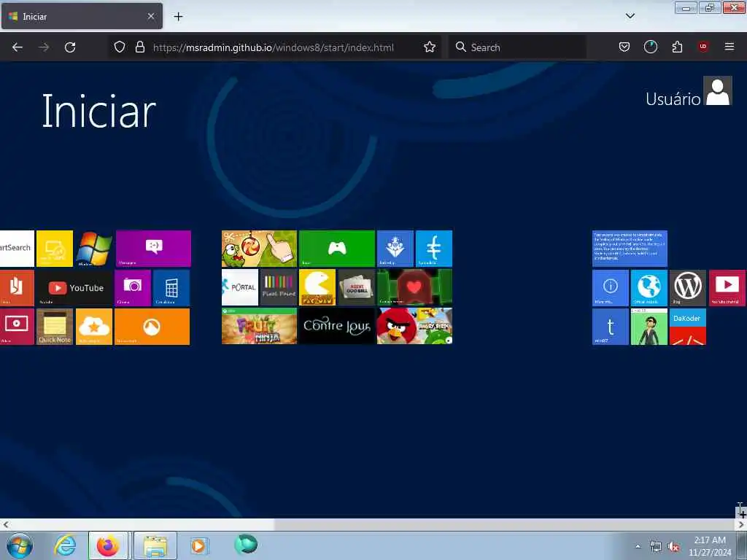Click the blue project description text tile

pyautogui.click(x=630, y=249)
